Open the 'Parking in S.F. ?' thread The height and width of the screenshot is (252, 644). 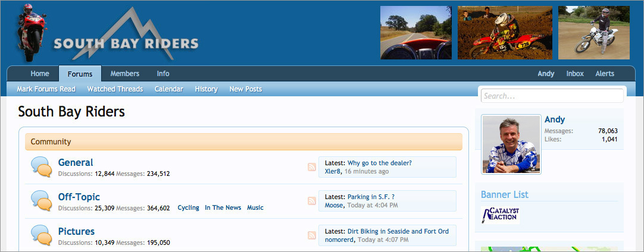[x=371, y=197]
